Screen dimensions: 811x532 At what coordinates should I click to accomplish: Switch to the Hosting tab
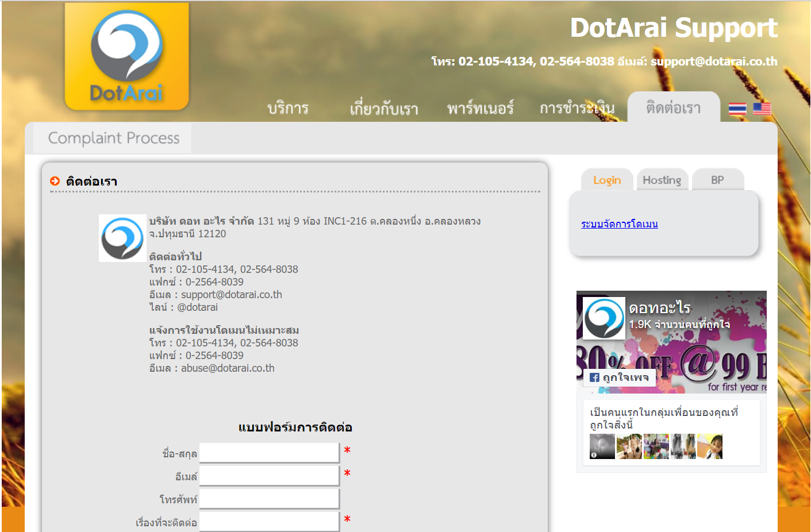pos(662,180)
